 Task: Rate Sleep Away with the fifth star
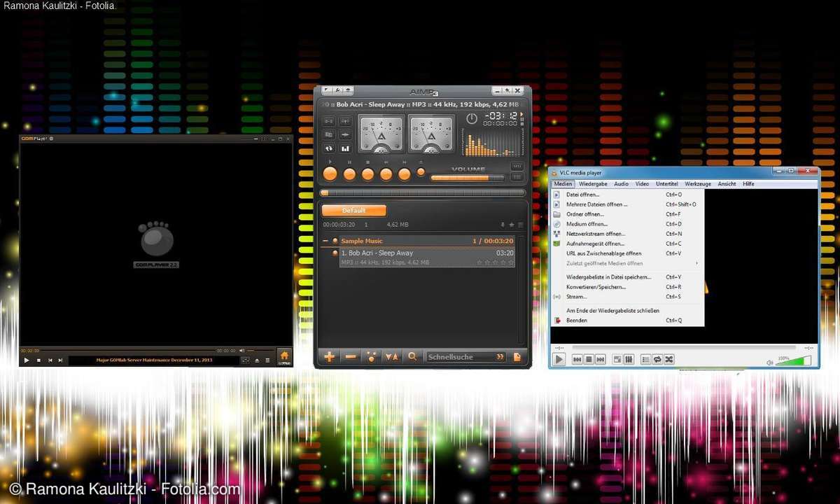pos(511,262)
